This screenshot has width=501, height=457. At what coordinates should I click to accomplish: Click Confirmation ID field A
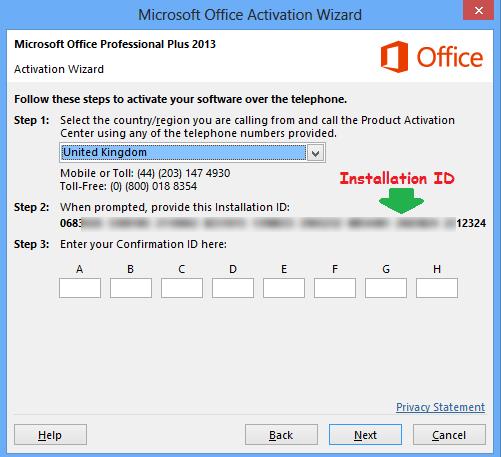click(80, 288)
